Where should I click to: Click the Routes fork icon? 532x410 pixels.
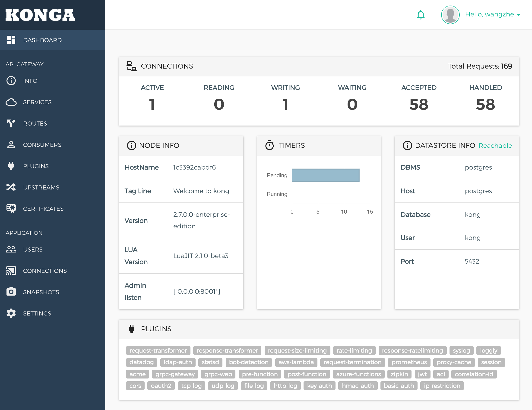(x=11, y=123)
